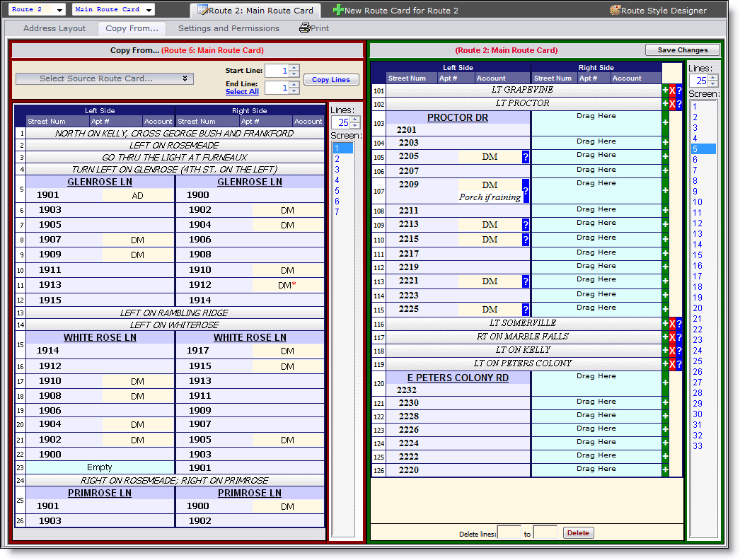Click the first Delete lines input field
This screenshot has height=560, width=740.
click(x=509, y=533)
